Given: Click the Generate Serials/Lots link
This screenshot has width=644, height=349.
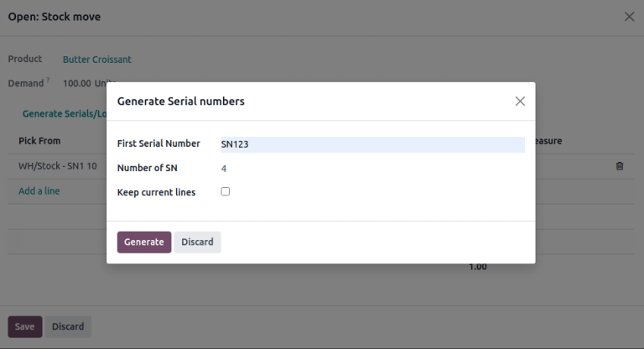Looking at the screenshot, I should pyautogui.click(x=64, y=113).
